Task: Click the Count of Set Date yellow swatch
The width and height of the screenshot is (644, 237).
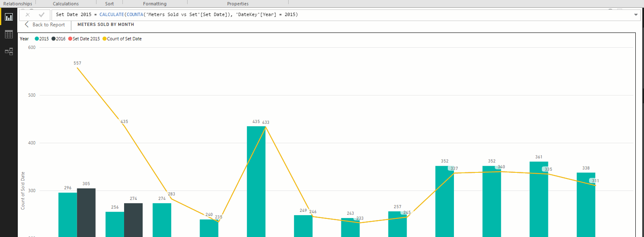Action: [104, 39]
